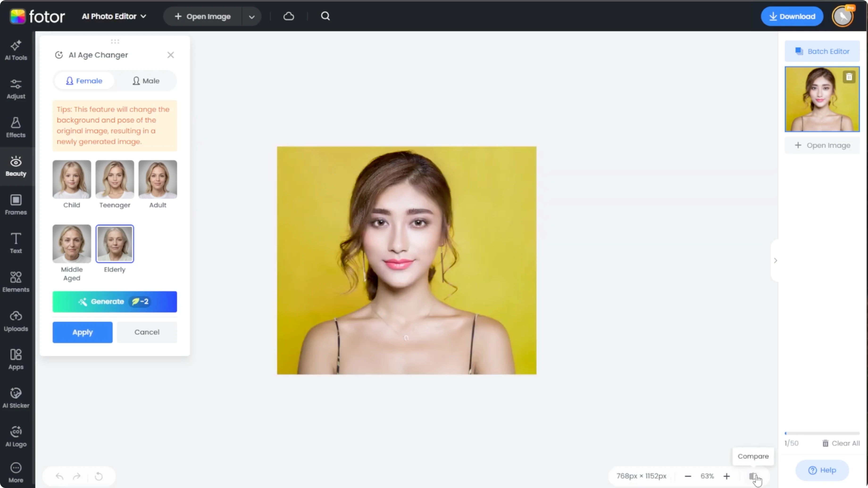Image resolution: width=868 pixels, height=488 pixels.
Task: Clear All images
Action: pyautogui.click(x=841, y=443)
